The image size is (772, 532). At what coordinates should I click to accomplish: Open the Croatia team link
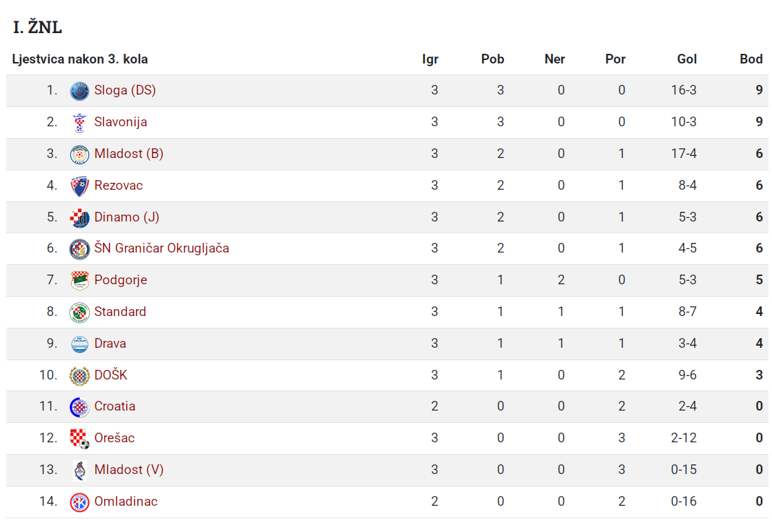[115, 406]
